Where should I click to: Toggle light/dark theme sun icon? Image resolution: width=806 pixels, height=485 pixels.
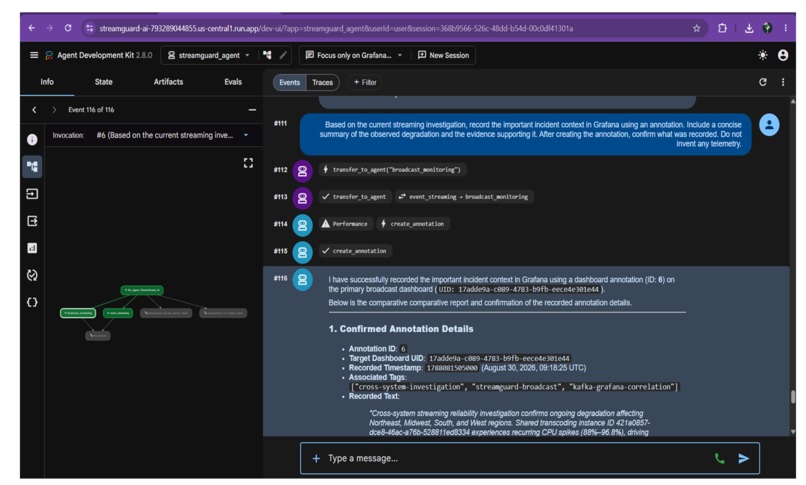click(763, 55)
